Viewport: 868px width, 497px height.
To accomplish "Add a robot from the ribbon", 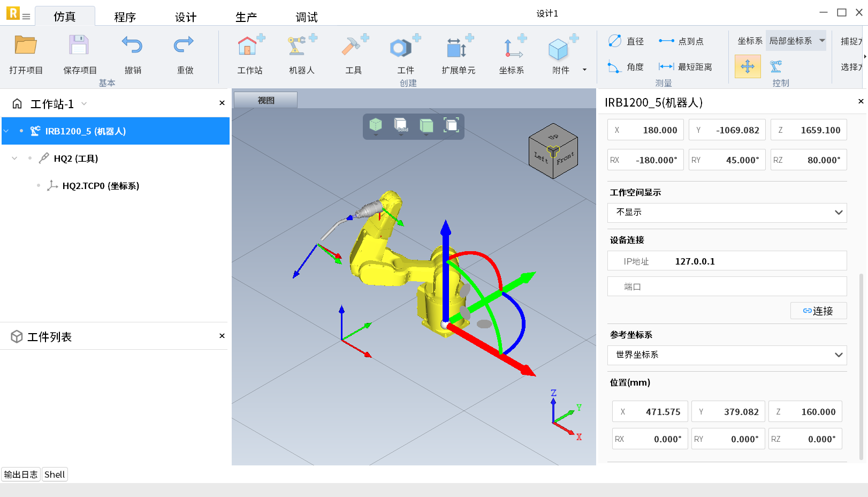I will 301,47.
